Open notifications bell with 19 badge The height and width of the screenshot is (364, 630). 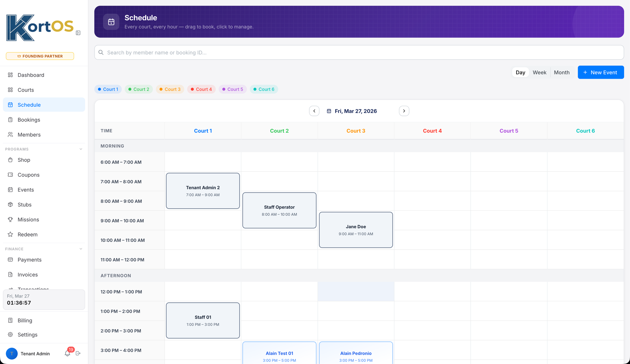click(x=67, y=353)
